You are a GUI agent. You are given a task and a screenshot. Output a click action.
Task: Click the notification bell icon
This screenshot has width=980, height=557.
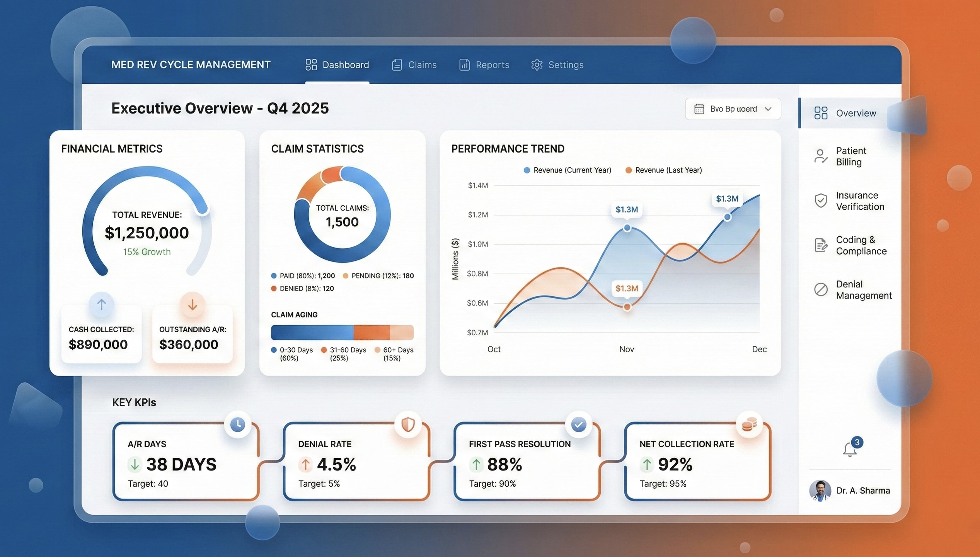pos(850,449)
